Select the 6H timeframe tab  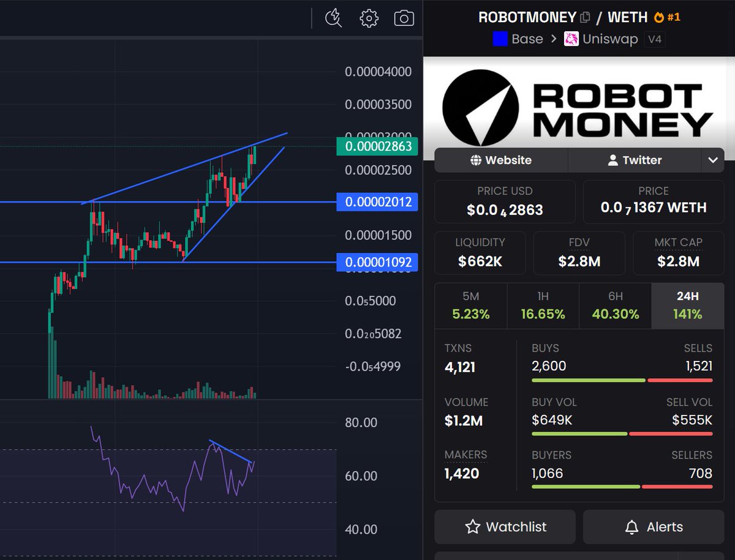[x=616, y=306]
